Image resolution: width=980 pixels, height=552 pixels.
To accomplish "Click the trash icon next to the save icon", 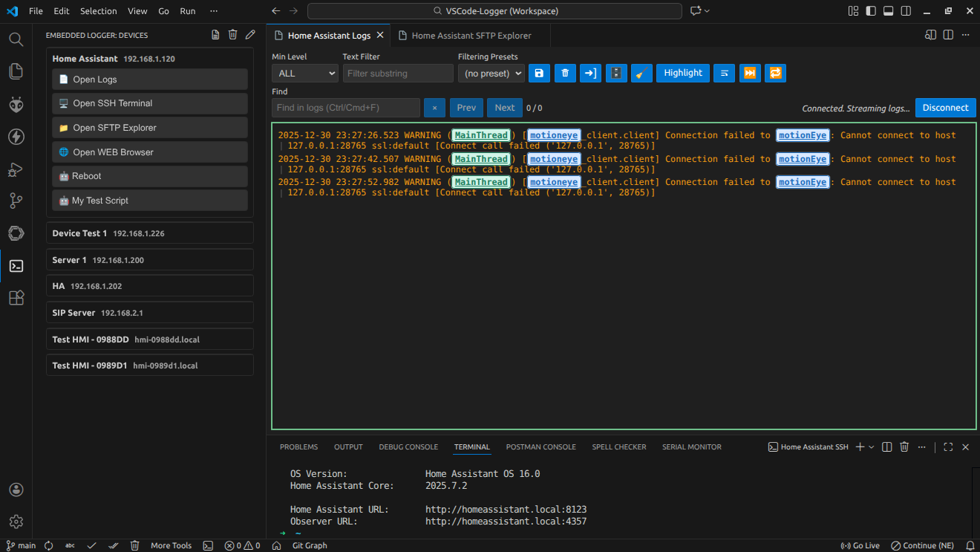I will coord(565,73).
